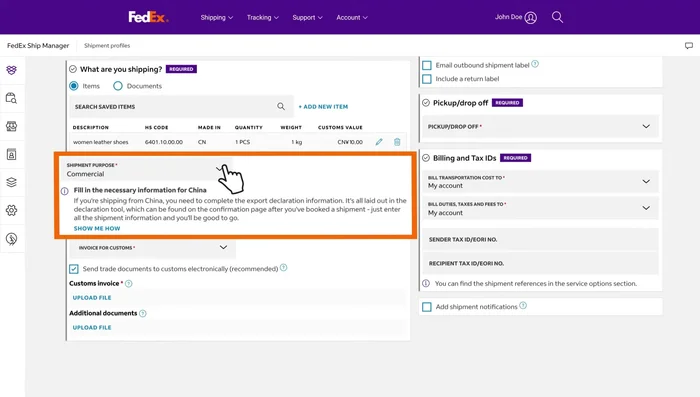Open the billing dollar sidebar icon
The width and height of the screenshot is (700, 397).
(x=12, y=239)
